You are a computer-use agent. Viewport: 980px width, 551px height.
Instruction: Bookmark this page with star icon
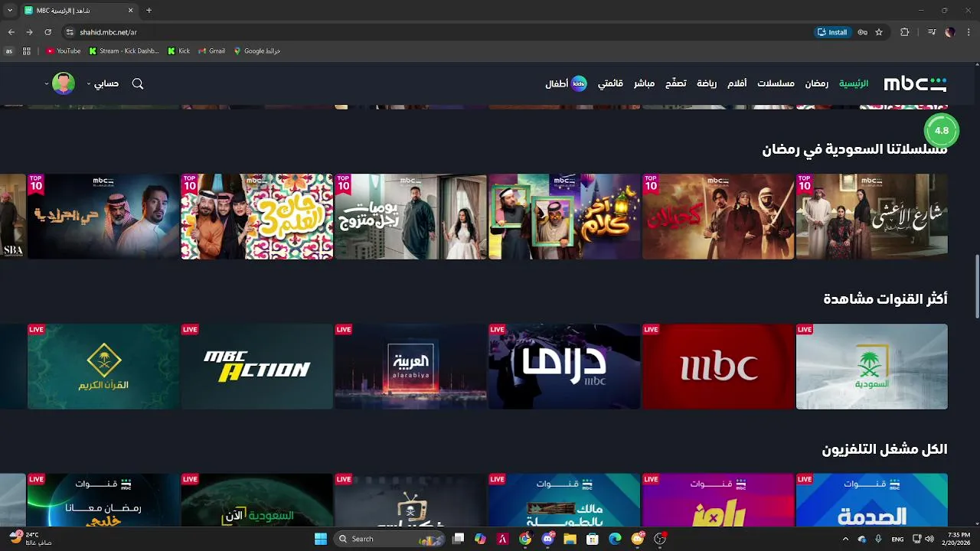(x=879, y=32)
